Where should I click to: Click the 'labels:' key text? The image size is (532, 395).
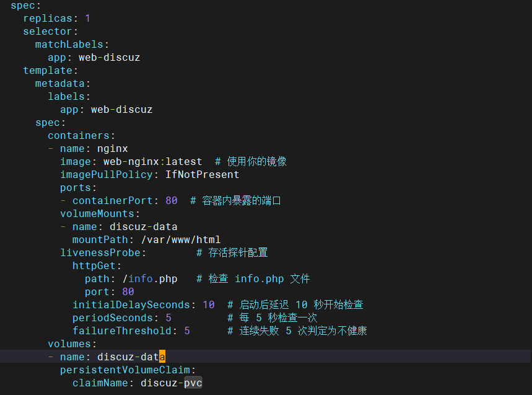coord(69,97)
